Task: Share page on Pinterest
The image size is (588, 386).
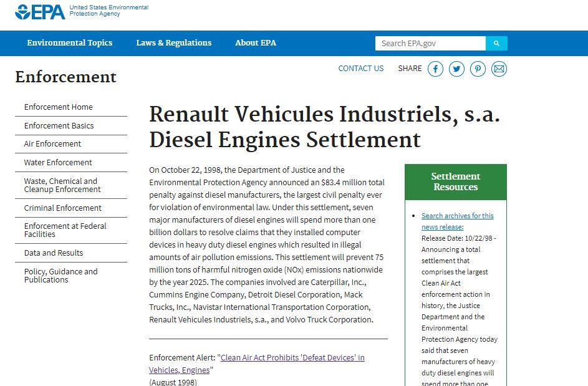Action: (478, 69)
